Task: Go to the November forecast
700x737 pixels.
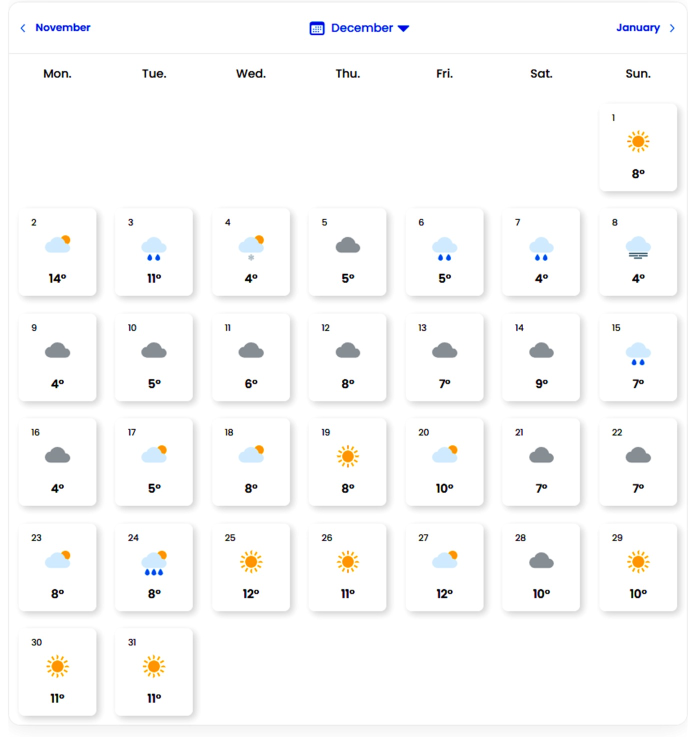Action: (62, 27)
